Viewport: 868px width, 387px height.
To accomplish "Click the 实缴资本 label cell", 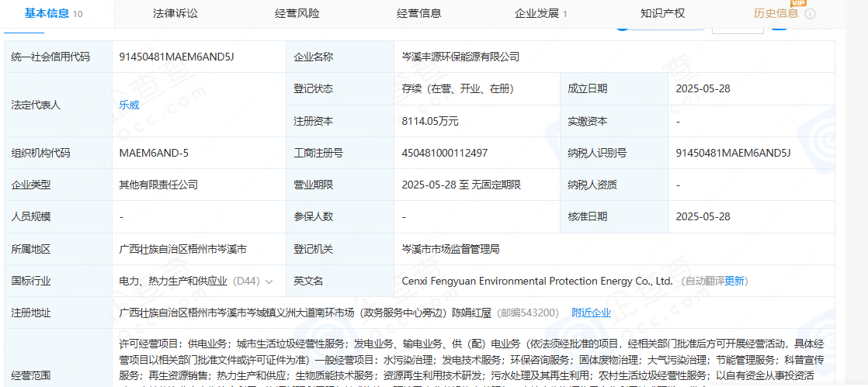I will 614,121.
